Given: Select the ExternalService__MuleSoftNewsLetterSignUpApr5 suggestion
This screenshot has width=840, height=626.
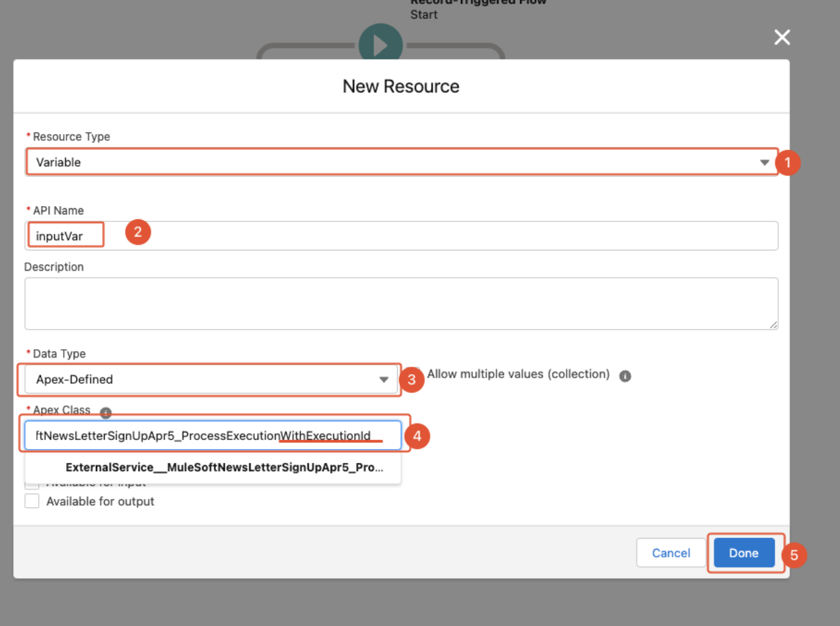Looking at the screenshot, I should coord(224,468).
